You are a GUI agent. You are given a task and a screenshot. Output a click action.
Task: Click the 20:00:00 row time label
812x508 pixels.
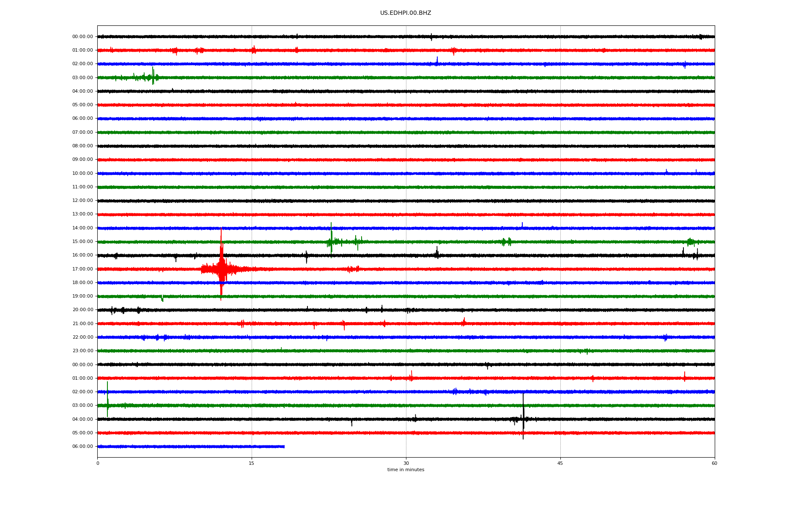tap(82, 310)
